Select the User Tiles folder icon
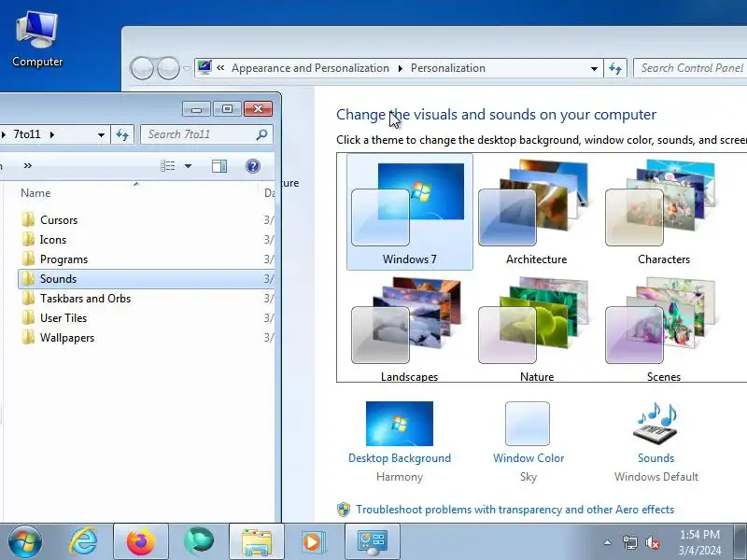The width and height of the screenshot is (747, 560). (28, 317)
